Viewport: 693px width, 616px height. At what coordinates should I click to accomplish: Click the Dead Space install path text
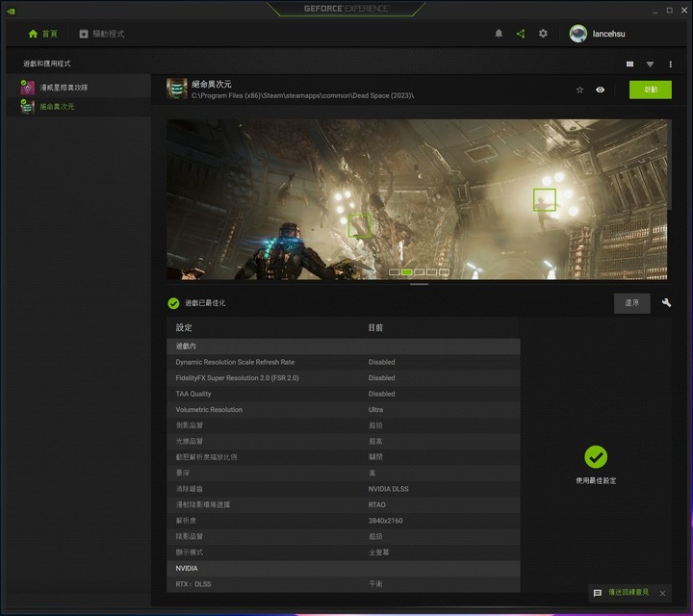click(303, 95)
